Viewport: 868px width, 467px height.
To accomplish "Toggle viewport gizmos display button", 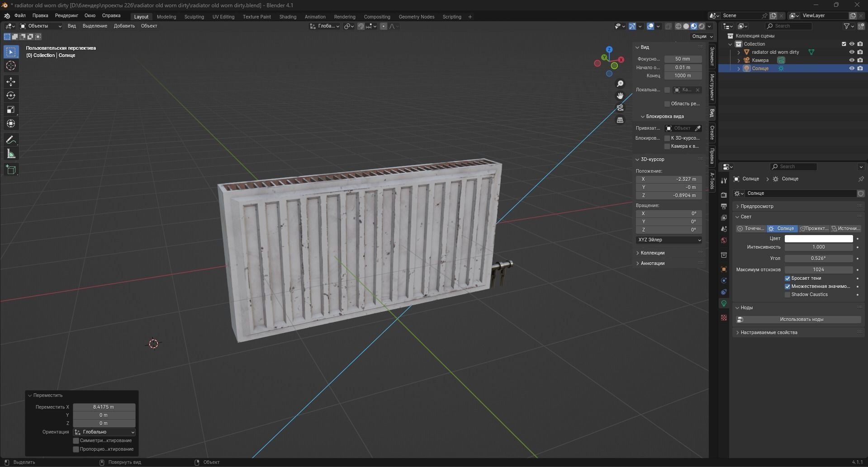I will (632, 26).
